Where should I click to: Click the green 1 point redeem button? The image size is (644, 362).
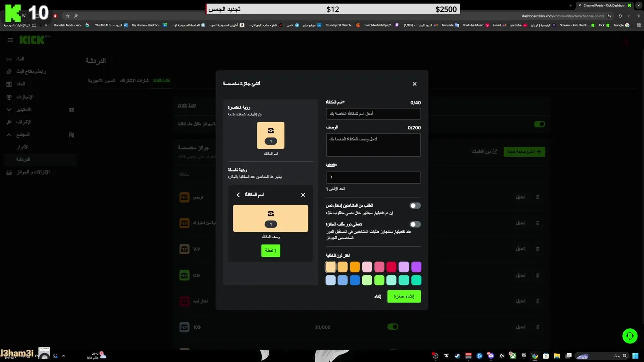[x=271, y=250]
